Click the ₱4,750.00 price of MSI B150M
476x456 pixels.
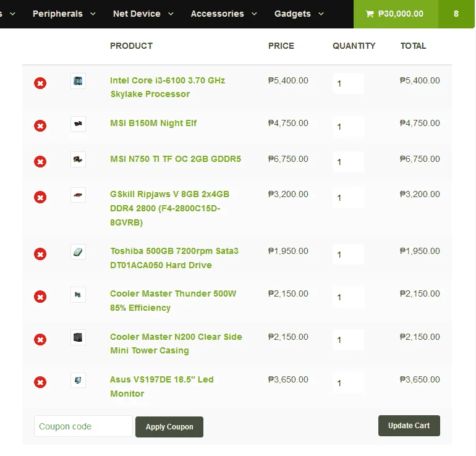[288, 123]
